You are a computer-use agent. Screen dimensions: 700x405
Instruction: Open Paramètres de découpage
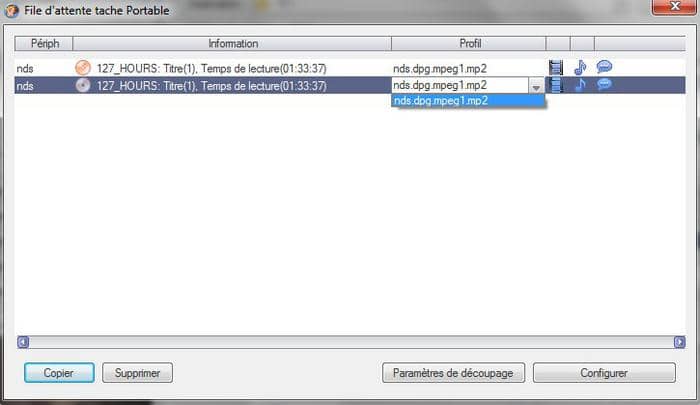453,373
